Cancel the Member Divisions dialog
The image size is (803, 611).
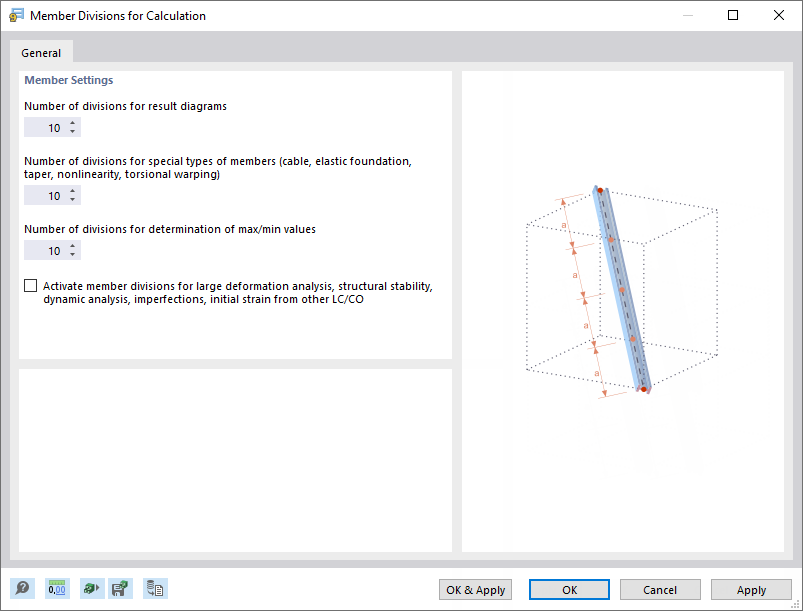point(660,589)
